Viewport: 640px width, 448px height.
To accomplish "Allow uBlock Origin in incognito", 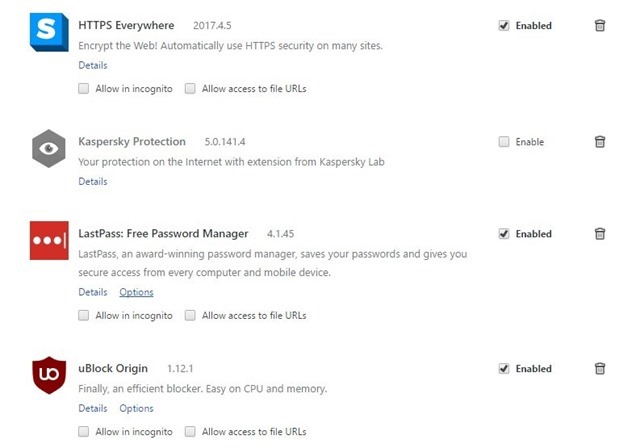I will (x=84, y=432).
